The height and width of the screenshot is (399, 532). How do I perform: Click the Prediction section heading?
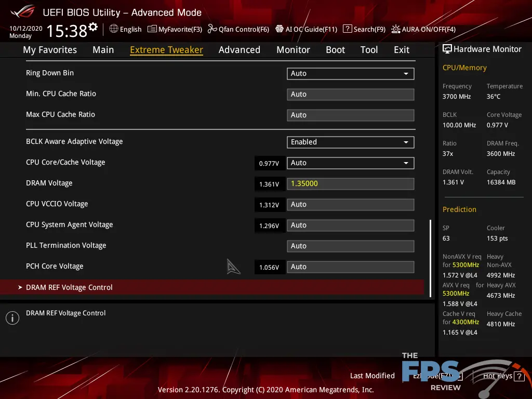click(459, 209)
